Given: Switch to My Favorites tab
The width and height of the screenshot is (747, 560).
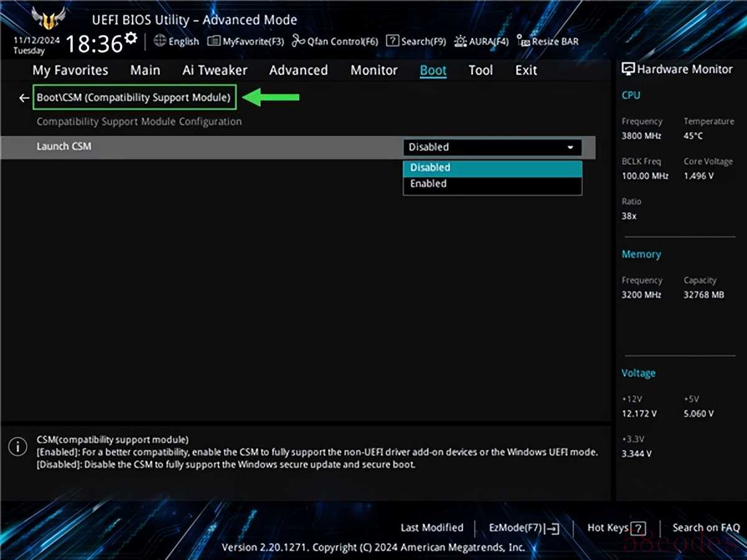Looking at the screenshot, I should (x=70, y=70).
